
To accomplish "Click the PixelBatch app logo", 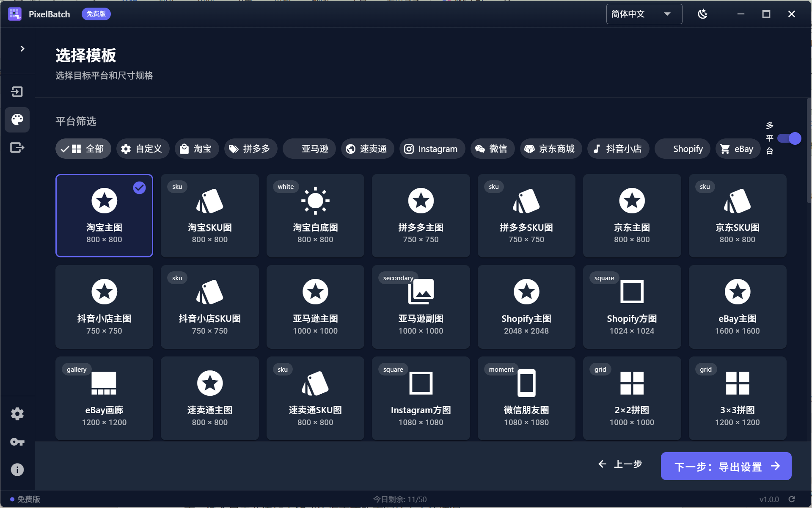I will pos(15,14).
